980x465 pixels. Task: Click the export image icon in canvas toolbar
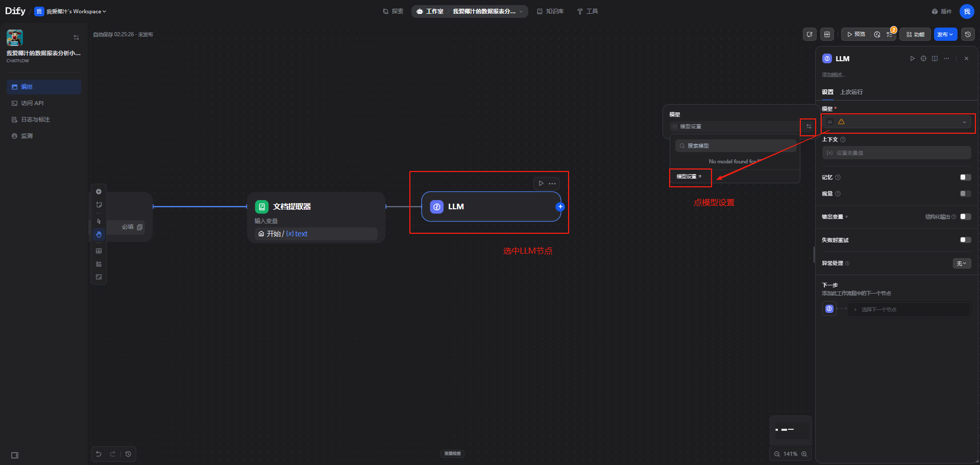99,251
